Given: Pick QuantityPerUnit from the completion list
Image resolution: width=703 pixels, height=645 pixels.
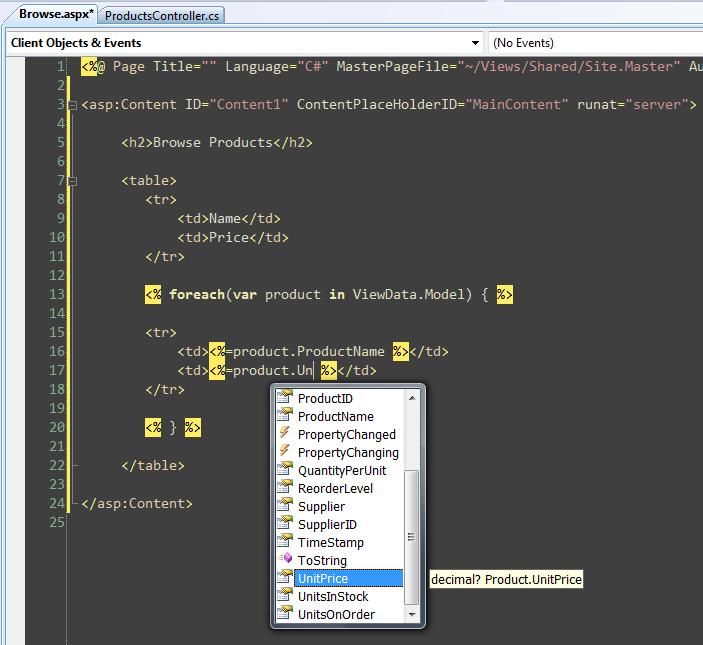Looking at the screenshot, I should point(342,471).
